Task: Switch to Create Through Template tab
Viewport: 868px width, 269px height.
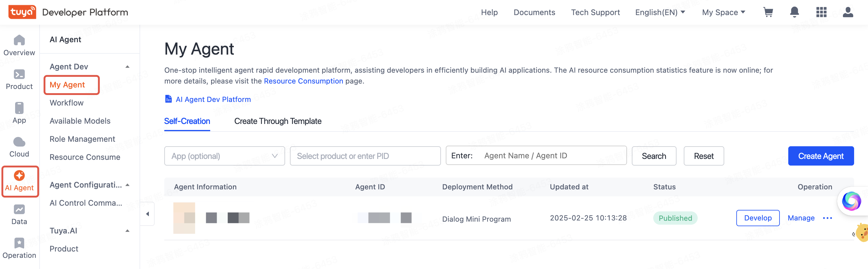Action: (x=278, y=121)
